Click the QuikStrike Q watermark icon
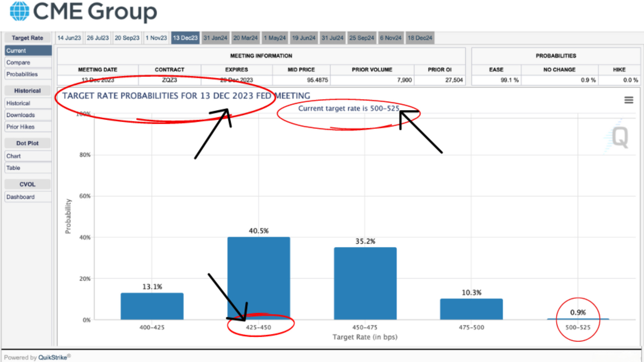This screenshot has height=362, width=644. (620, 137)
